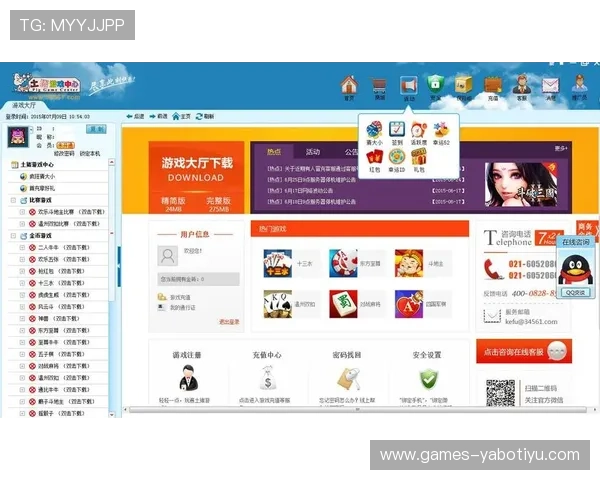Screen dimensions: 600x480
Task: Expand the 二人牛牛 tree node
Action: 22,248
